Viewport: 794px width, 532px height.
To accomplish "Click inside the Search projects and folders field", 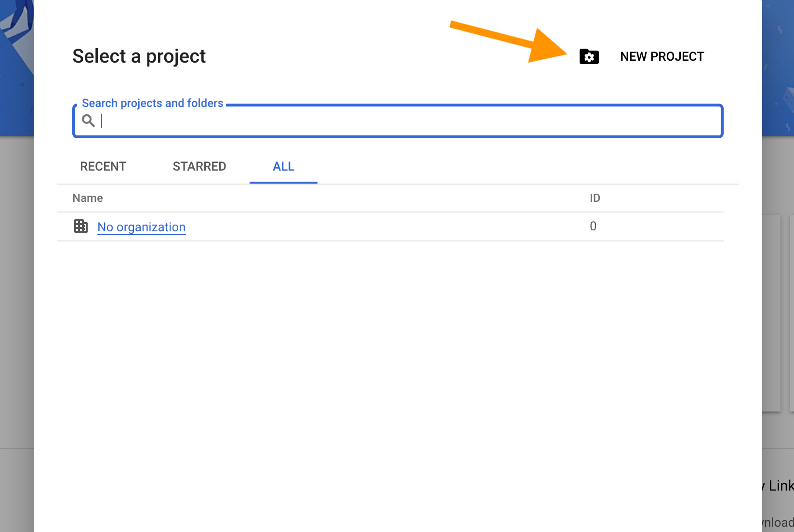I will pos(337,121).
